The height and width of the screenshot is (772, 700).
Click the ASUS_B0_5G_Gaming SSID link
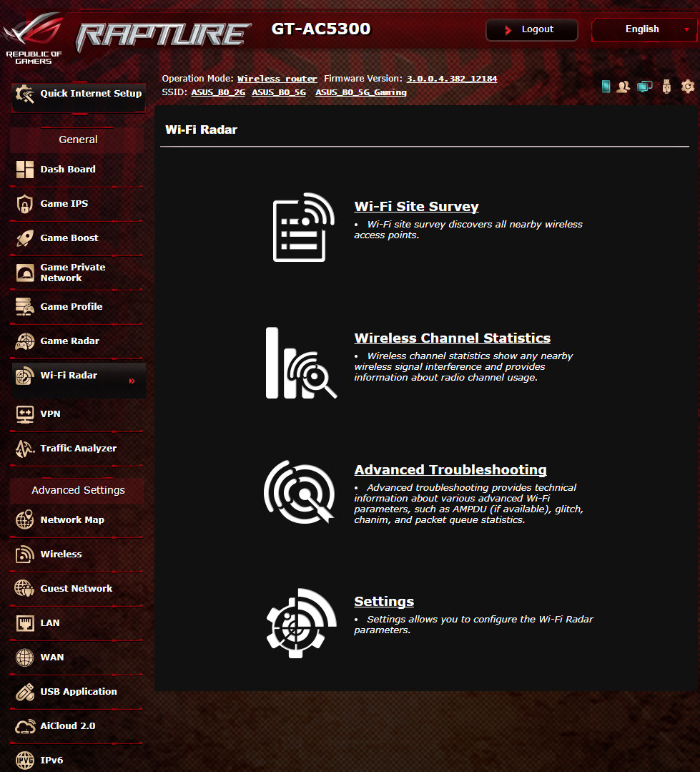point(361,92)
